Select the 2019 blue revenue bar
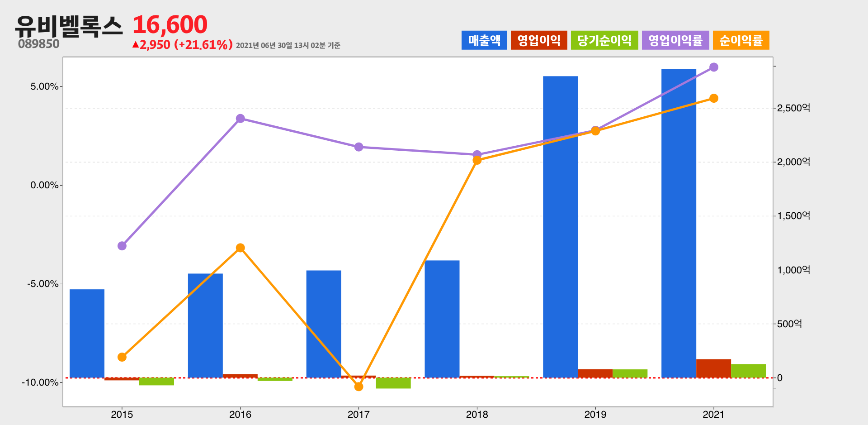Screen dimensions: 868x425 (561, 227)
